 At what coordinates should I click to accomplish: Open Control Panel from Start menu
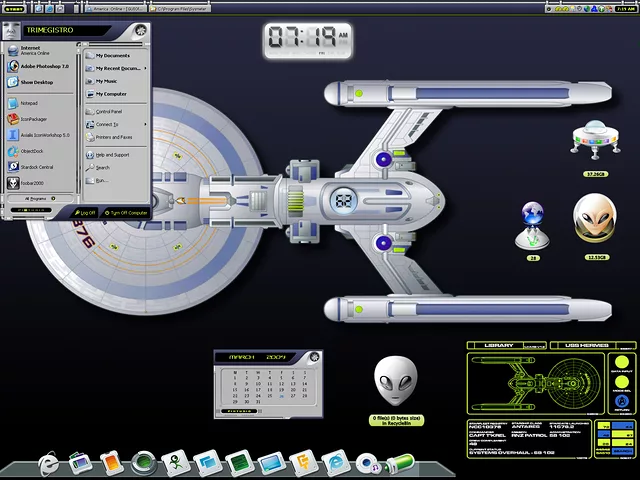pos(108,111)
